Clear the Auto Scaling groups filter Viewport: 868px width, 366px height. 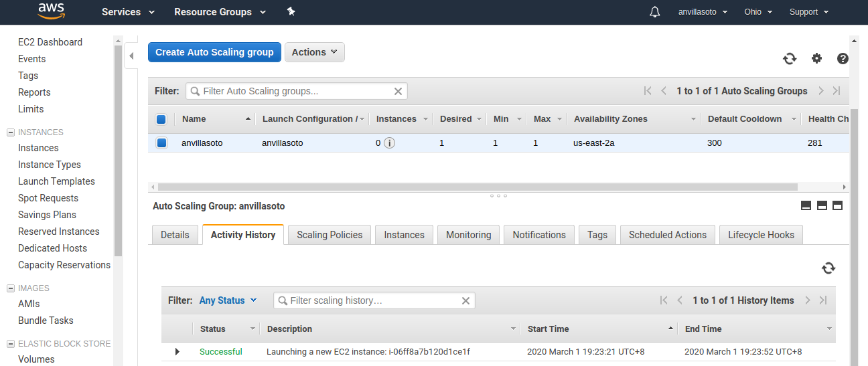pos(398,91)
